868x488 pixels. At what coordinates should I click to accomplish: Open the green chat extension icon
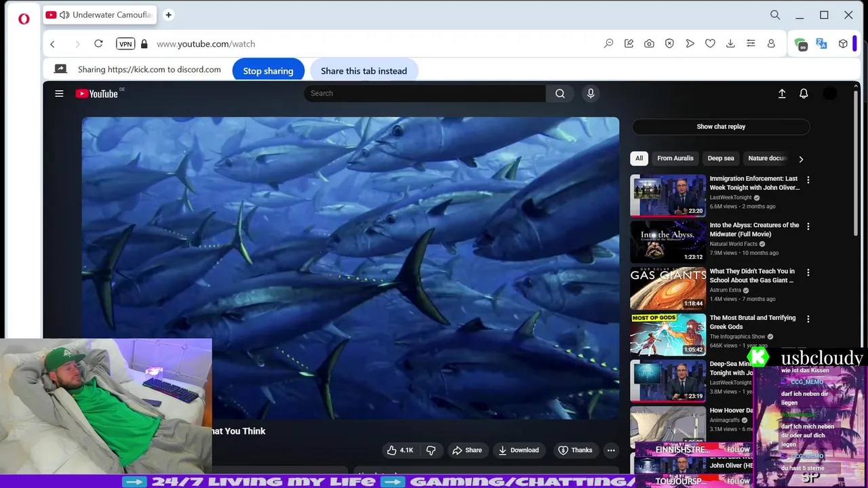coord(801,44)
